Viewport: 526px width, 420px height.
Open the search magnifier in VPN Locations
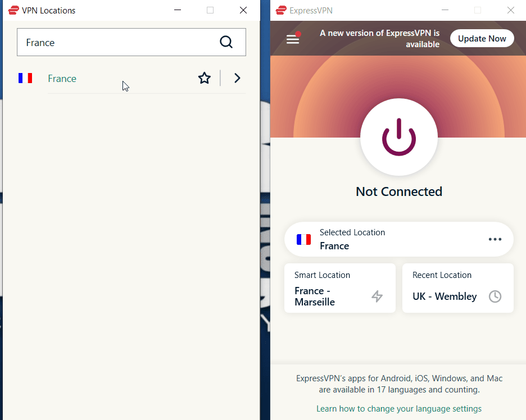click(x=226, y=42)
